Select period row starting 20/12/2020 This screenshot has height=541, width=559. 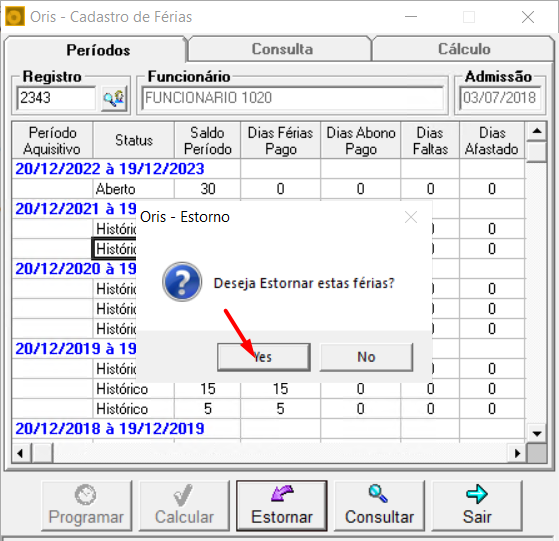coord(76,269)
